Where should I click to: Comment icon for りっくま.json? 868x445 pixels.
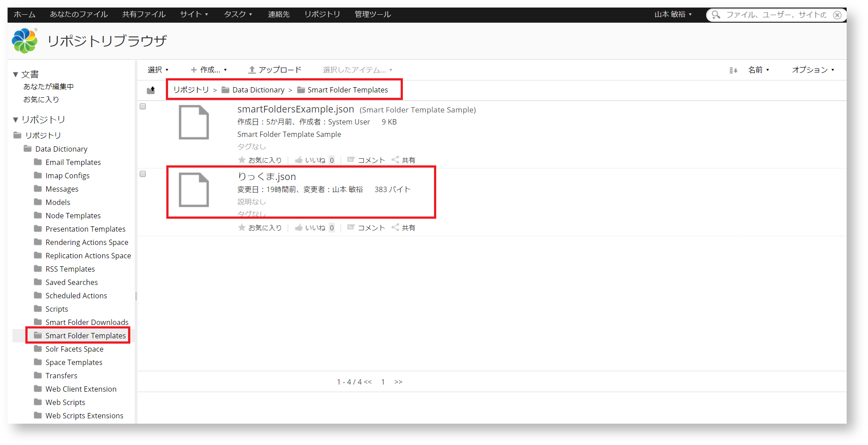click(x=351, y=227)
